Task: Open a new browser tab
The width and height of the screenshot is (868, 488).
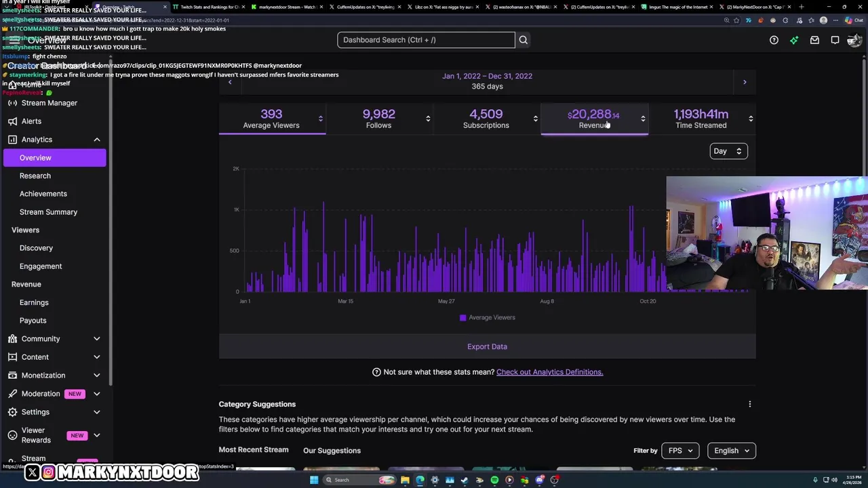Action: pos(801,7)
